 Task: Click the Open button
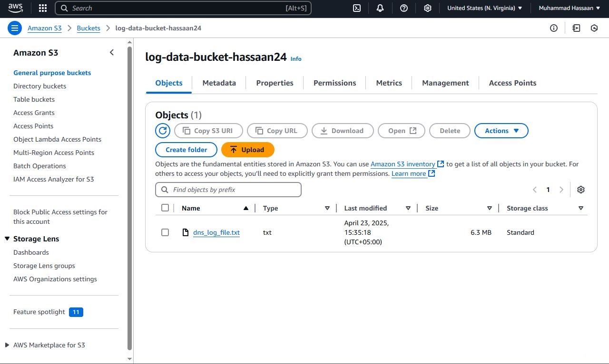402,131
